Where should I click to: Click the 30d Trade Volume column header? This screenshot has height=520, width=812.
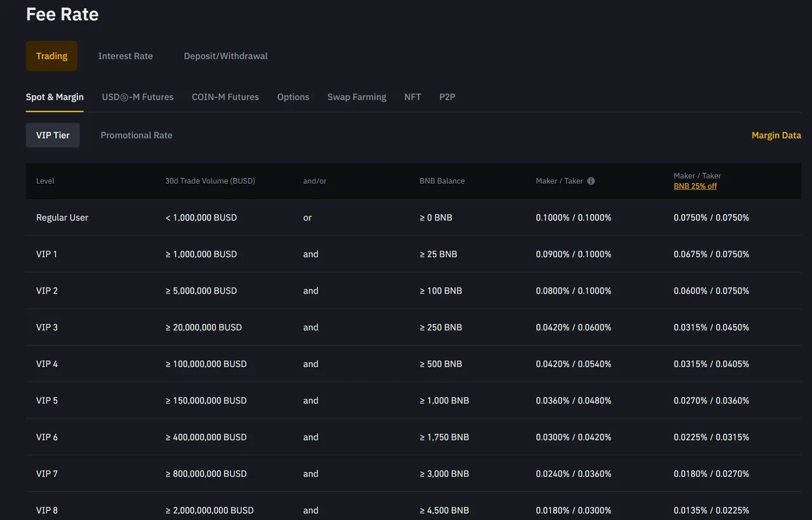(x=210, y=181)
